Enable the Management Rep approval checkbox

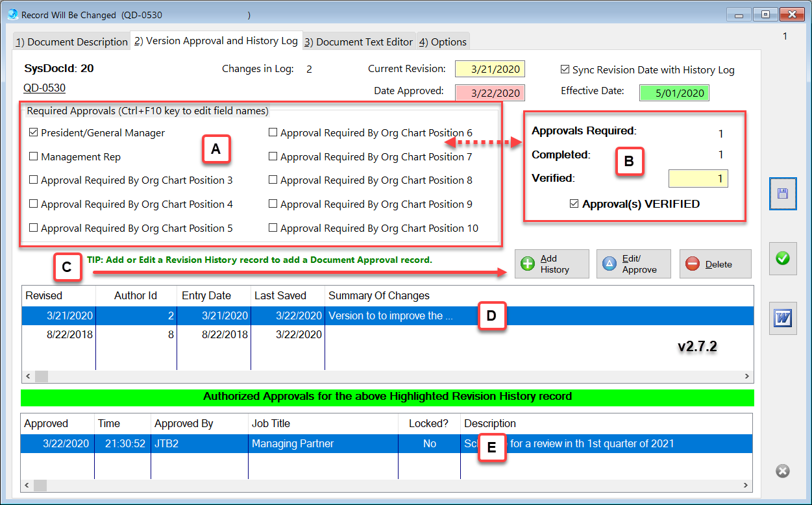[x=34, y=157]
